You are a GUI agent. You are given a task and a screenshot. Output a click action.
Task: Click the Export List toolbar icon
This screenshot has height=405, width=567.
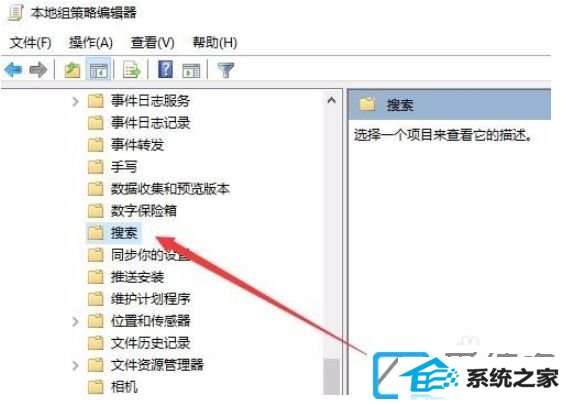pyautogui.click(x=131, y=69)
